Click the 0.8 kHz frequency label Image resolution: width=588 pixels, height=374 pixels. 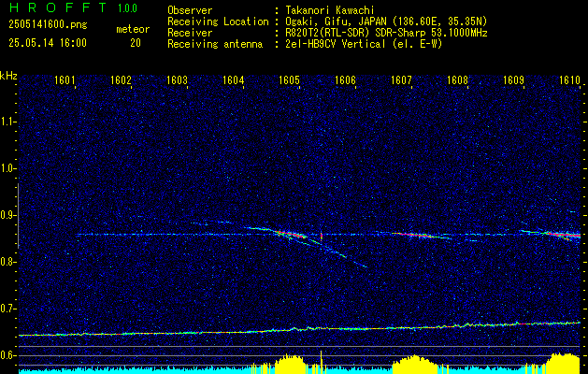click(7, 262)
